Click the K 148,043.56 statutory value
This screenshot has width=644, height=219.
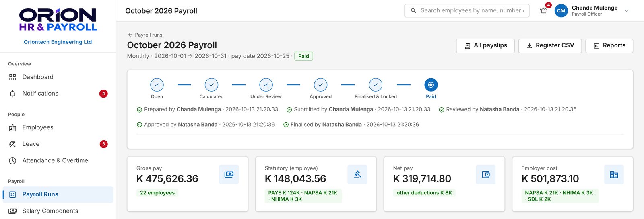295,179
